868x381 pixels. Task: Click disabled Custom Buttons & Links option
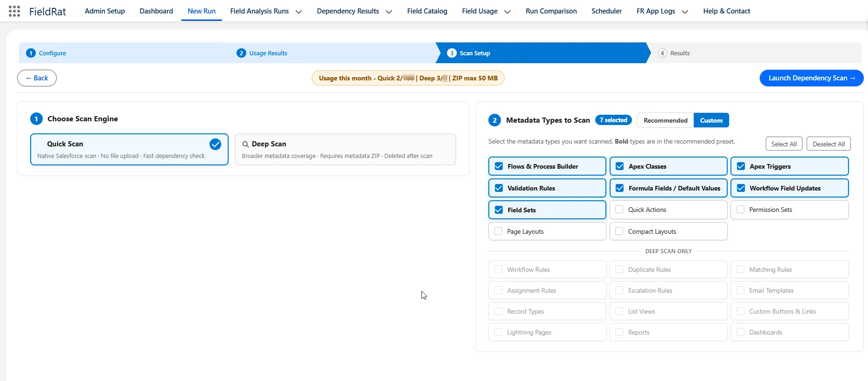789,311
